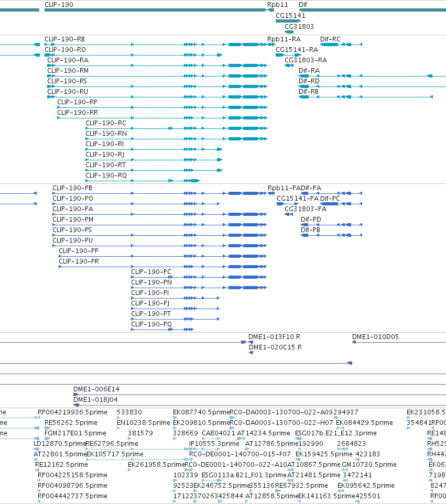Select transcript CLIP-190-RS

click(157, 86)
